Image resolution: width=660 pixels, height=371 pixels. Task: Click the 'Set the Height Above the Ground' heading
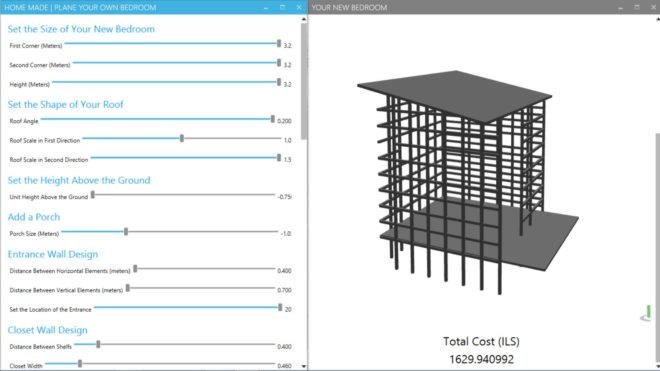[x=79, y=180]
